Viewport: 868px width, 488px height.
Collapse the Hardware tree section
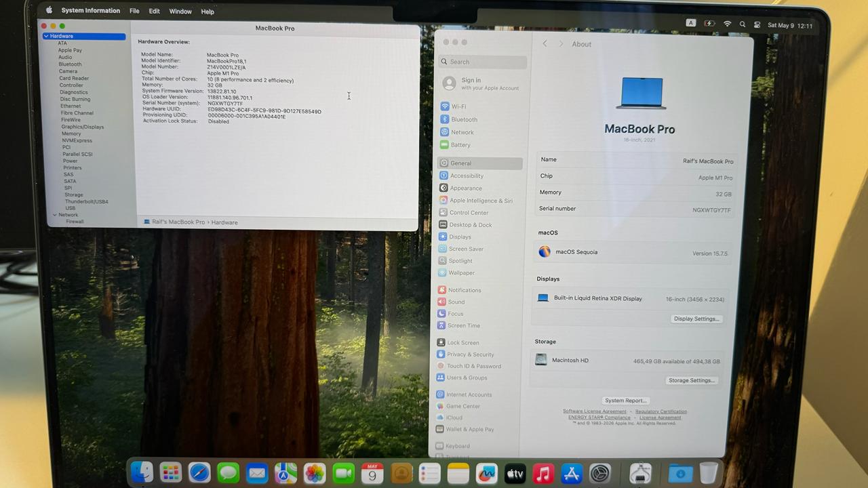[46, 36]
